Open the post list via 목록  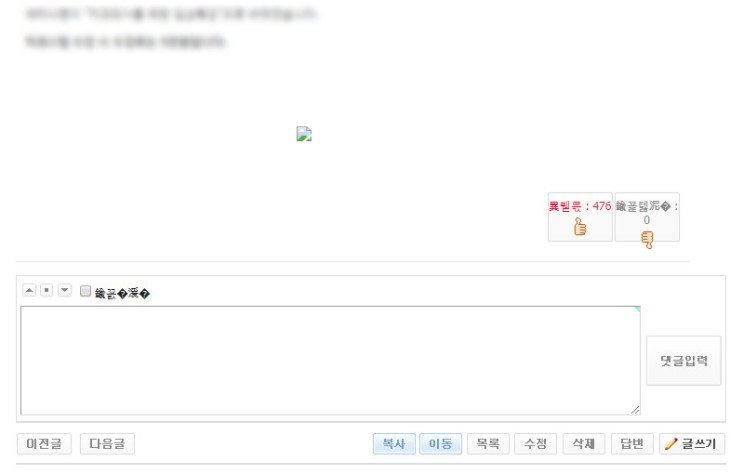click(x=488, y=444)
